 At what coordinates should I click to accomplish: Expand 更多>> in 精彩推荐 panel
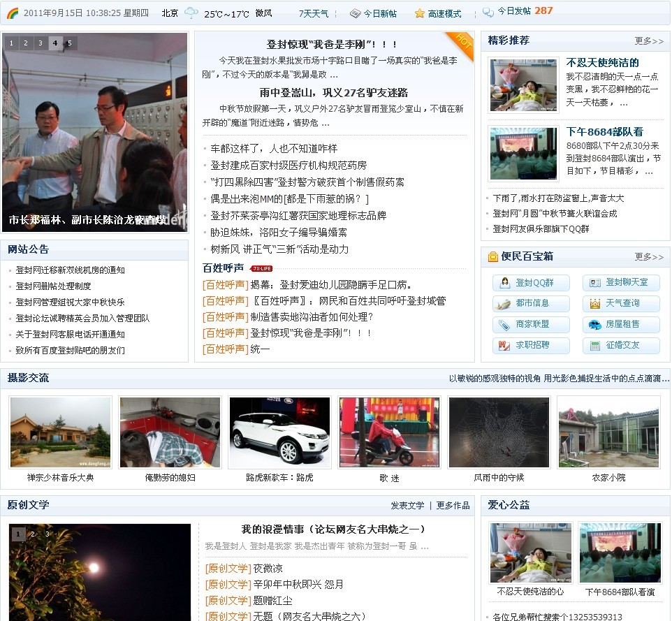649,41
